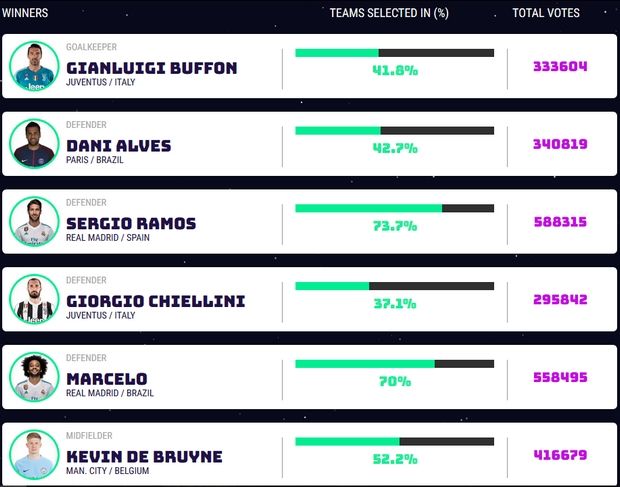Click the Winners column header
Screen dimensions: 620x487
tap(25, 13)
